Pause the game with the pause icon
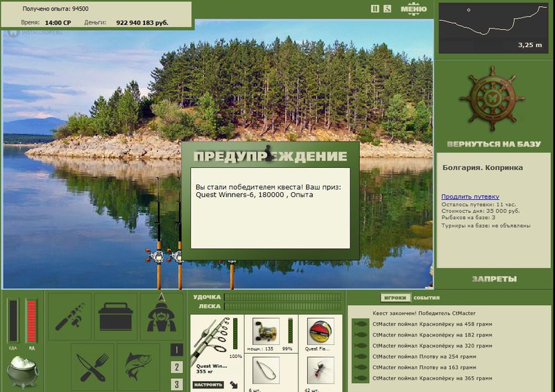 375,9
